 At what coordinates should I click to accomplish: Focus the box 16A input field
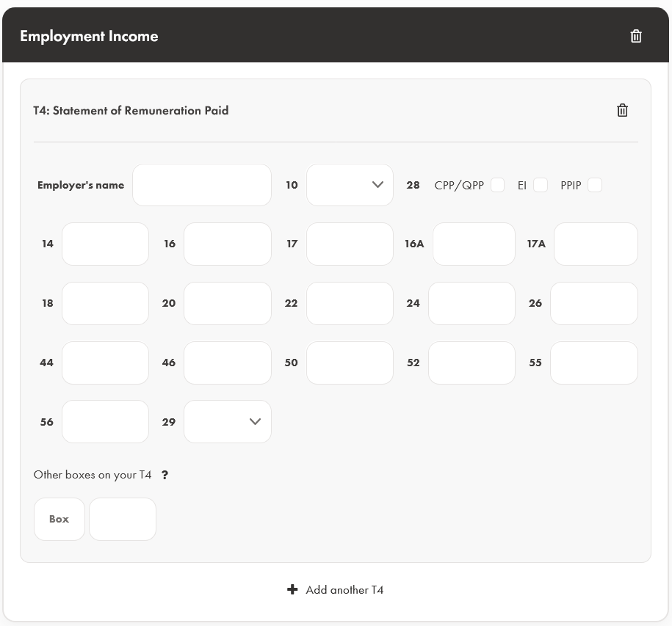pos(474,244)
